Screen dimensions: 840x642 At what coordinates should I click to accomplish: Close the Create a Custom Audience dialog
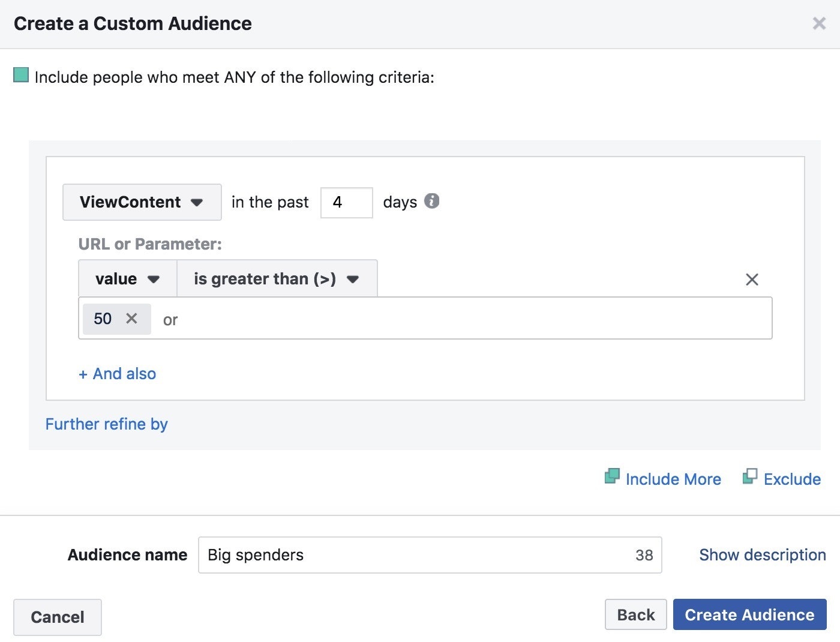pos(819,23)
